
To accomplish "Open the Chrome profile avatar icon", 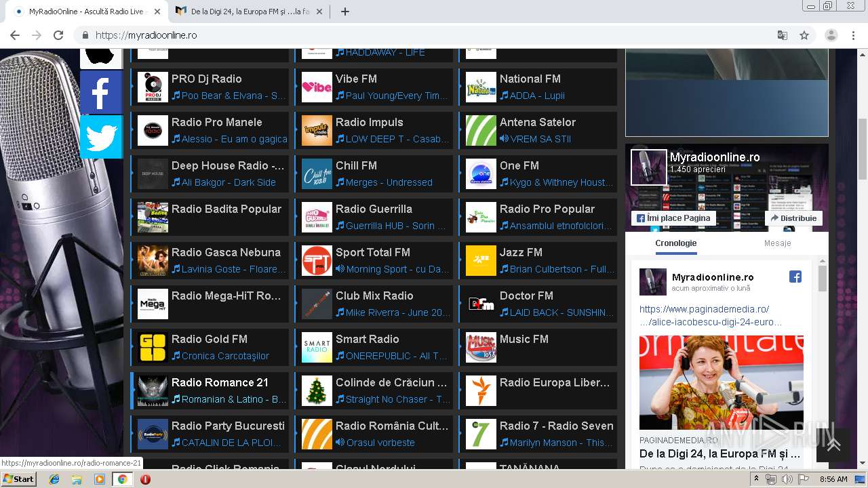I will coord(831,35).
